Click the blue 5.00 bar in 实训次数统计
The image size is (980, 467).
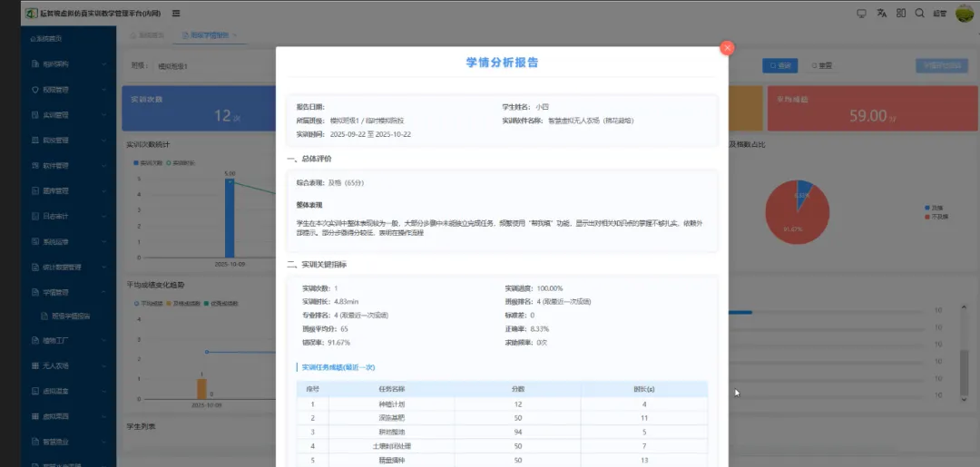230,218
